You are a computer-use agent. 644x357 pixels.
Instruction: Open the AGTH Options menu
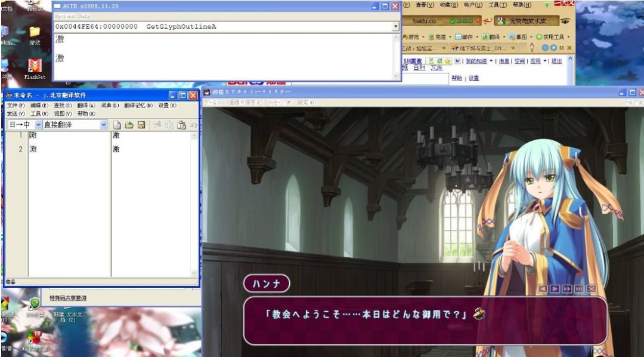pos(64,17)
